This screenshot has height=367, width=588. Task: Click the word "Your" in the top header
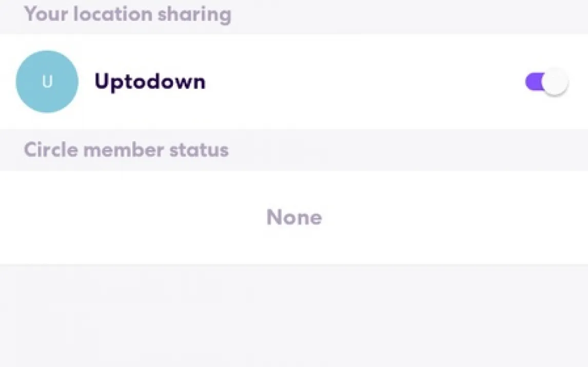point(46,14)
